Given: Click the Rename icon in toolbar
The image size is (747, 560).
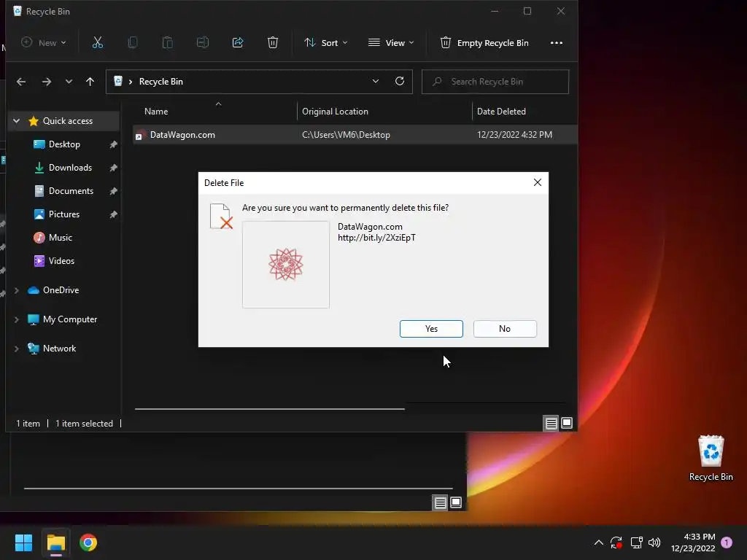Looking at the screenshot, I should [x=203, y=42].
